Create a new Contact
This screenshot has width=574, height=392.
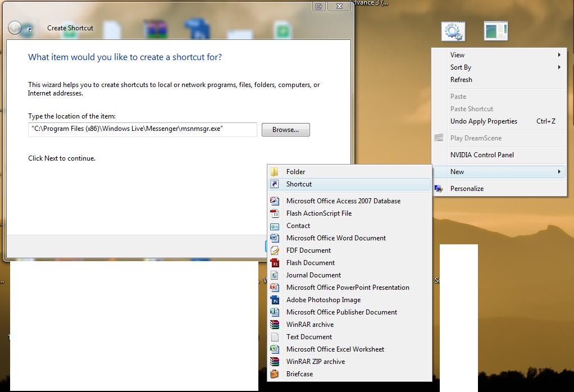pyautogui.click(x=349, y=226)
